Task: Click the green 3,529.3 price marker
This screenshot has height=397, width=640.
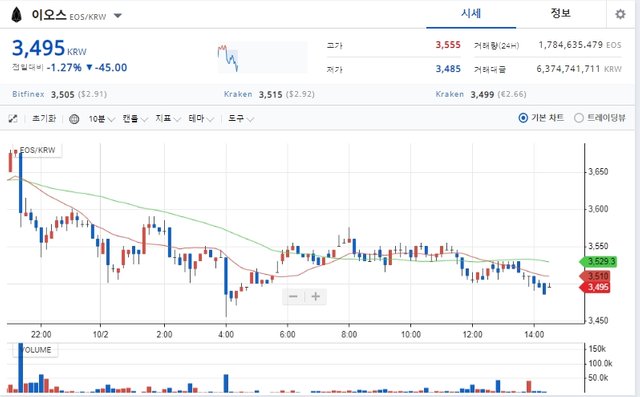Action: point(598,261)
